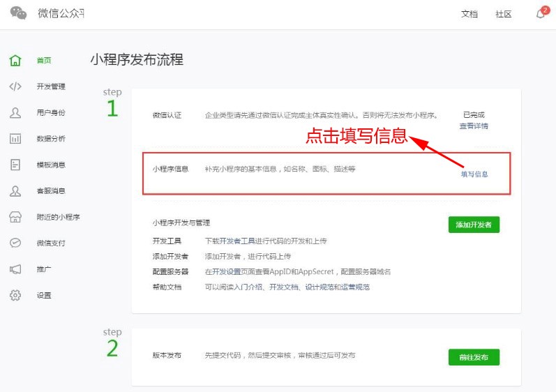Viewport: 556px width, 392px height.
Task: Open 开发管理 in the sidebar
Action: [x=51, y=86]
